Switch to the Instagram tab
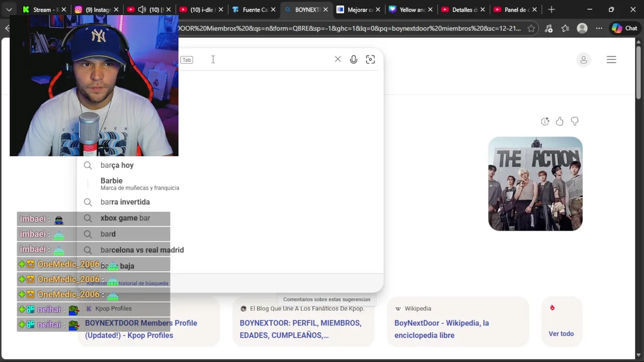The width and height of the screenshot is (644, 362). 97,10
